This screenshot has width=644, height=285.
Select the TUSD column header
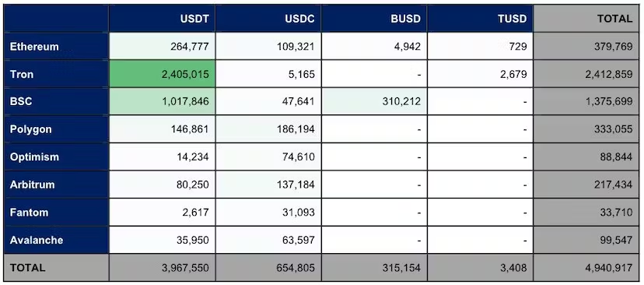tap(480, 18)
